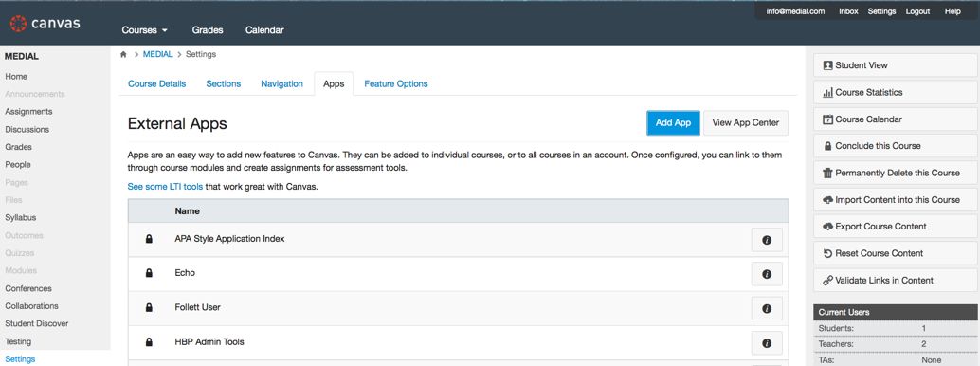Open Quizzes in course sidebar
The image size is (980, 366).
[x=19, y=253]
